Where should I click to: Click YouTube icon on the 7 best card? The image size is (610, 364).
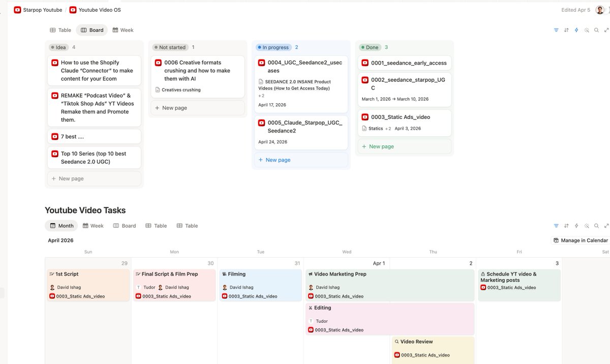click(x=55, y=137)
